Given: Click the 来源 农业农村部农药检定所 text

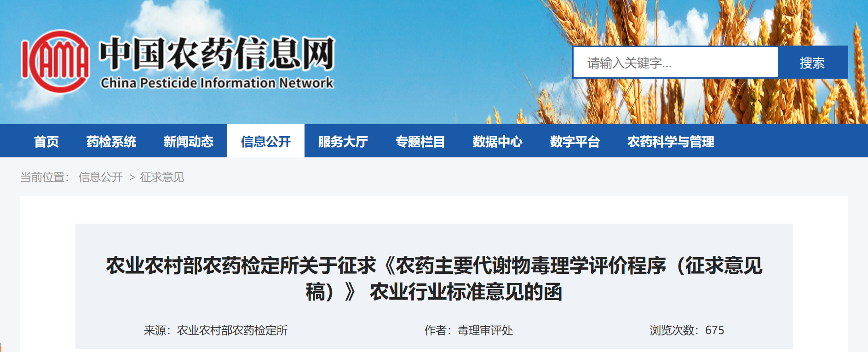Looking at the screenshot, I should click(216, 330).
